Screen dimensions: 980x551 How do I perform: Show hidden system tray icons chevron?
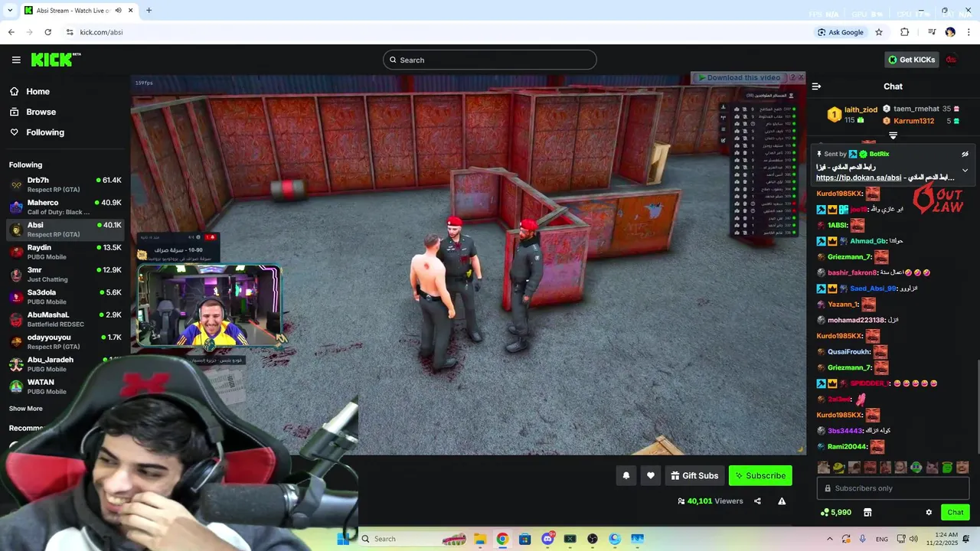tap(829, 539)
